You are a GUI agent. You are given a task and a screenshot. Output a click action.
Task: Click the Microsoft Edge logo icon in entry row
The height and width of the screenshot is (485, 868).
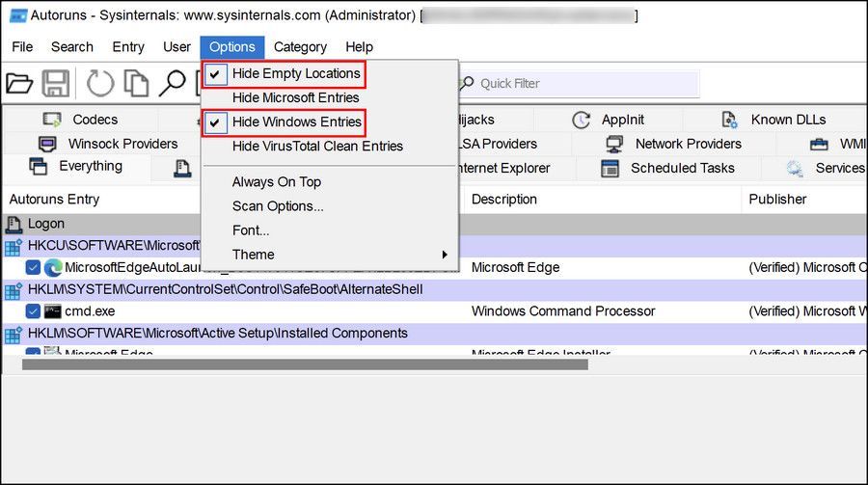[x=53, y=267]
